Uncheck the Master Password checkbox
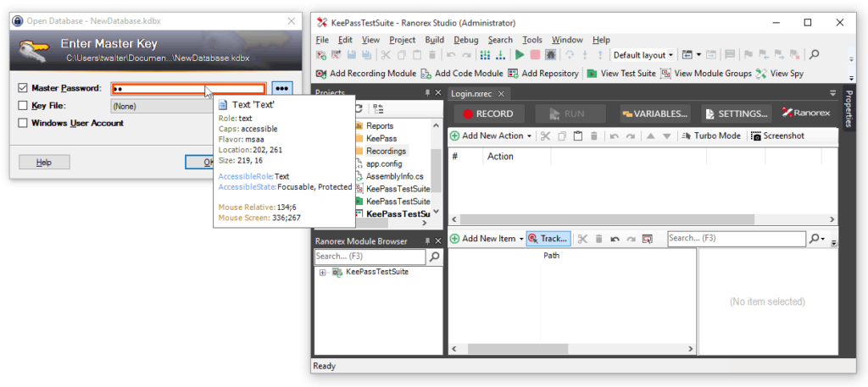Image resolution: width=868 pixels, height=387 pixels. tap(23, 88)
